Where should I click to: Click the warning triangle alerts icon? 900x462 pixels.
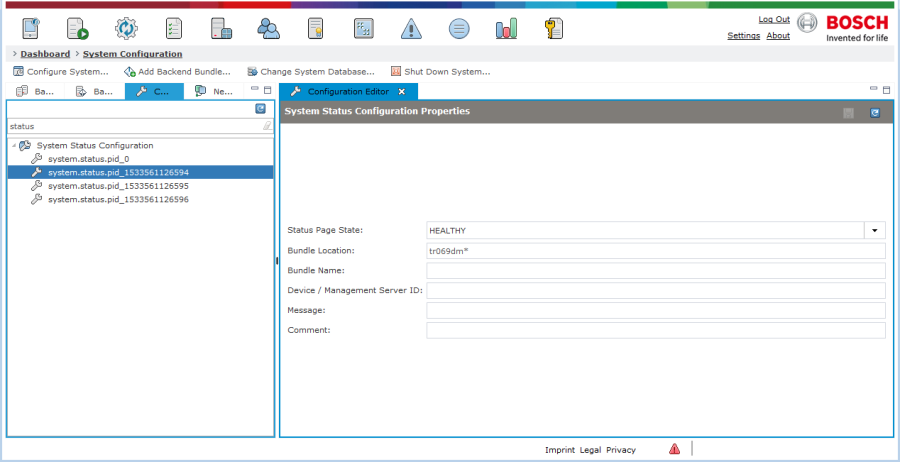411,28
